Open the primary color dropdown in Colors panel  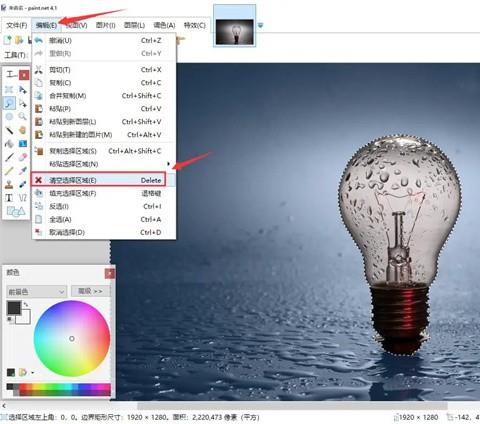pos(36,292)
